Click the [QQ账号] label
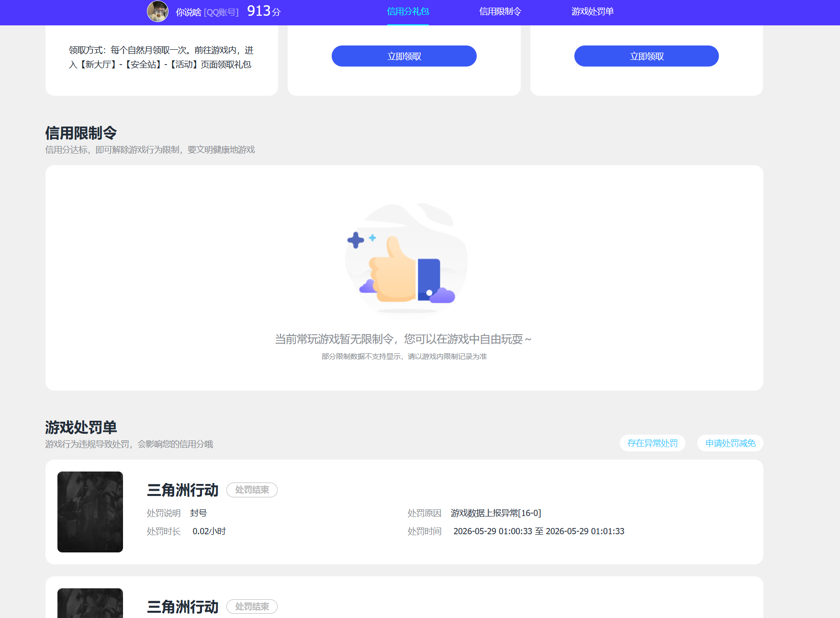The image size is (840, 618). point(221,12)
